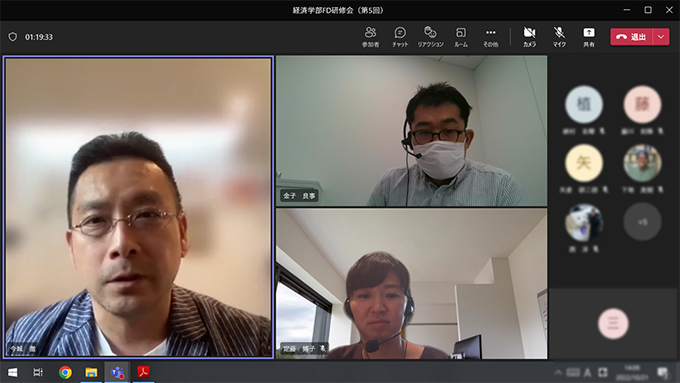The height and width of the screenshot is (383, 680).
Task: Expand the leave options dropdown arrow
Action: click(x=661, y=37)
